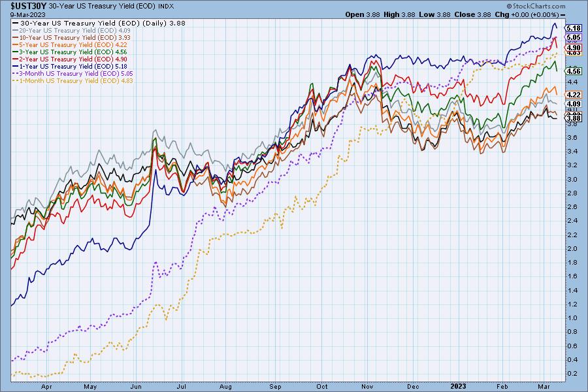Click the May label on the time axis

pyautogui.click(x=90, y=386)
